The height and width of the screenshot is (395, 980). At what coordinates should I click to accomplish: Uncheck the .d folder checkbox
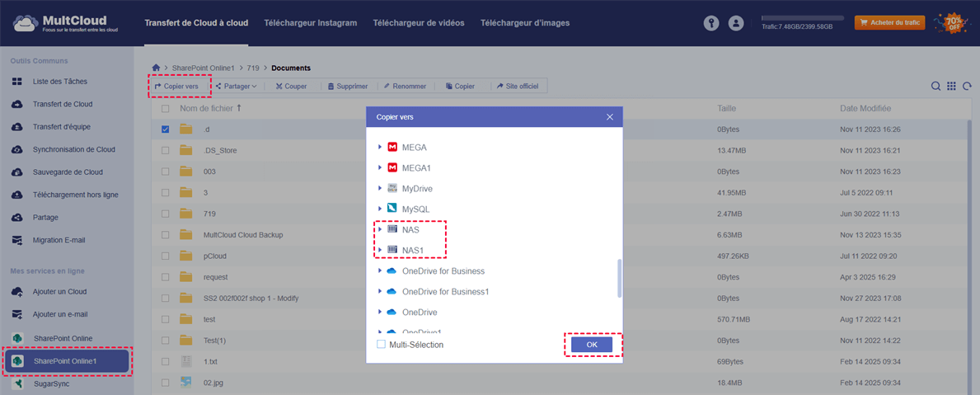point(166,129)
